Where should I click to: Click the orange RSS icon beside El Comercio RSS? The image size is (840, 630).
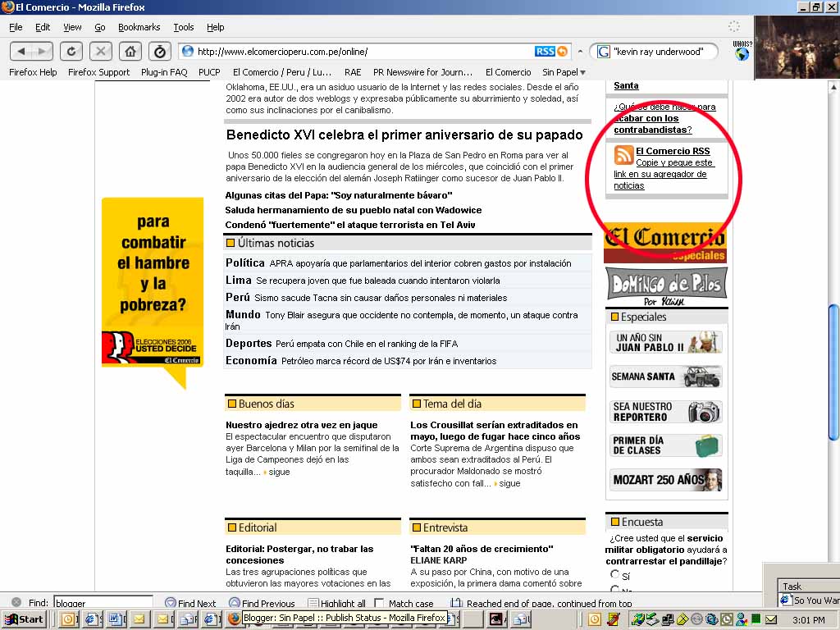click(623, 155)
